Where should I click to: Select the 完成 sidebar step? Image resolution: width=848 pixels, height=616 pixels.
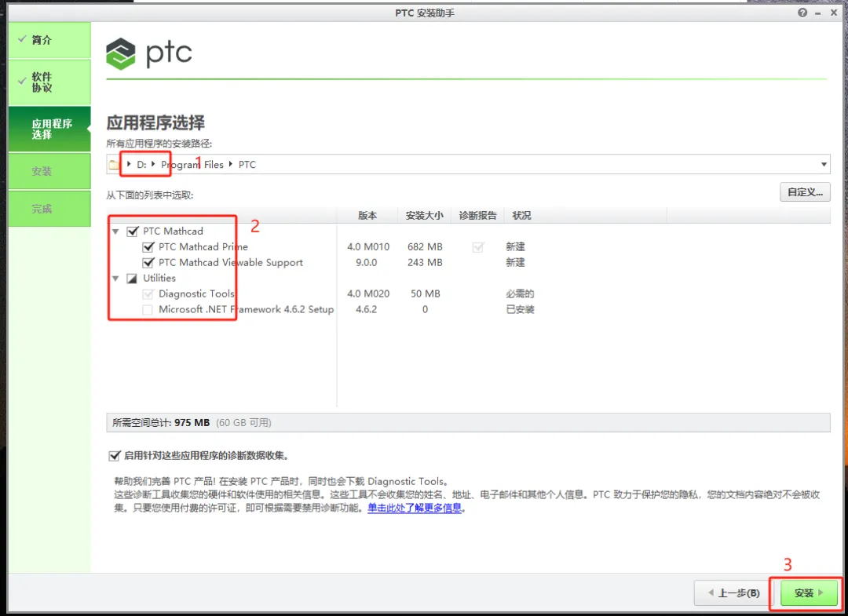tap(49, 209)
